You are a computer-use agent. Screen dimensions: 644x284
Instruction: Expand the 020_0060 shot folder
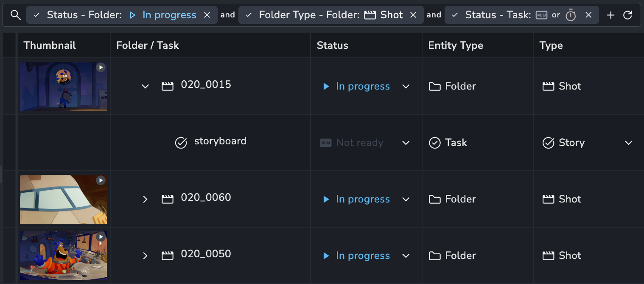coord(145,199)
